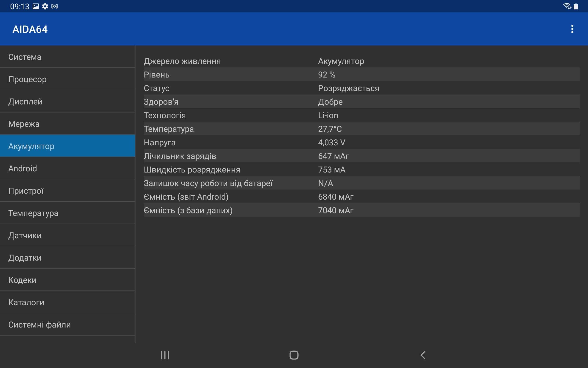Select the Акумулятор section
Viewport: 588px width, 368px height.
[68, 146]
